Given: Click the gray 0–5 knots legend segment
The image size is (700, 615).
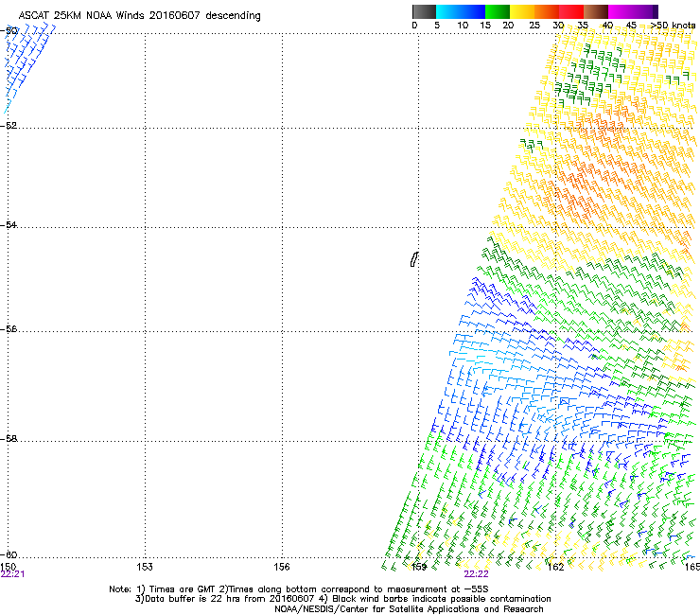Looking at the screenshot, I should point(424,11).
